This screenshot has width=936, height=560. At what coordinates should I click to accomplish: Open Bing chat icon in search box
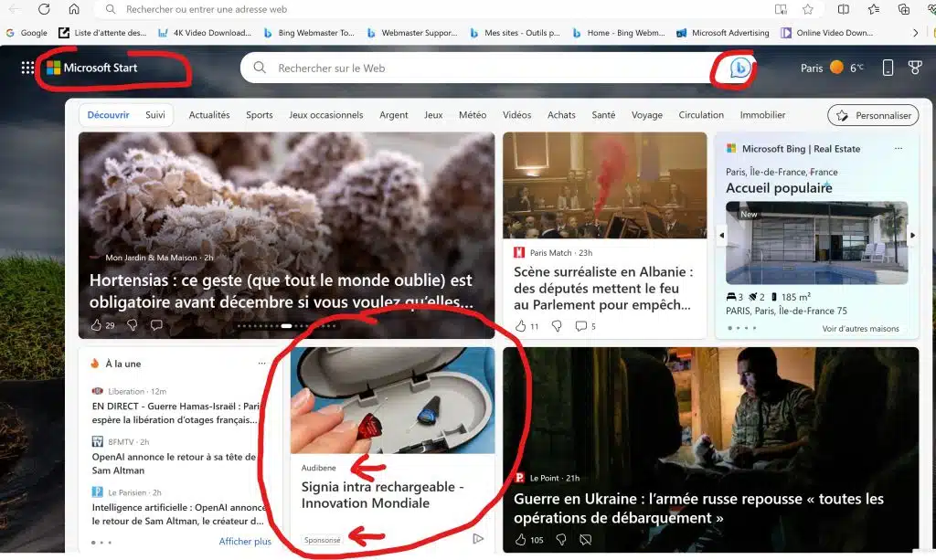(739, 68)
